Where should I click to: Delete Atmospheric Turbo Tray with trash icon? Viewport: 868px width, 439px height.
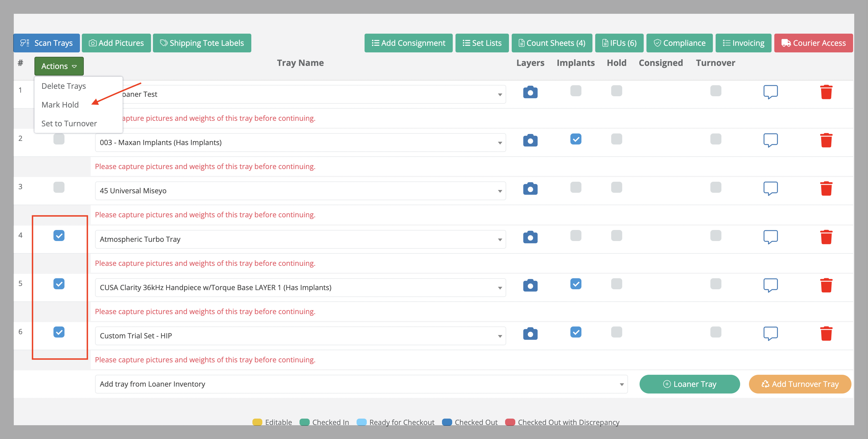tap(826, 237)
